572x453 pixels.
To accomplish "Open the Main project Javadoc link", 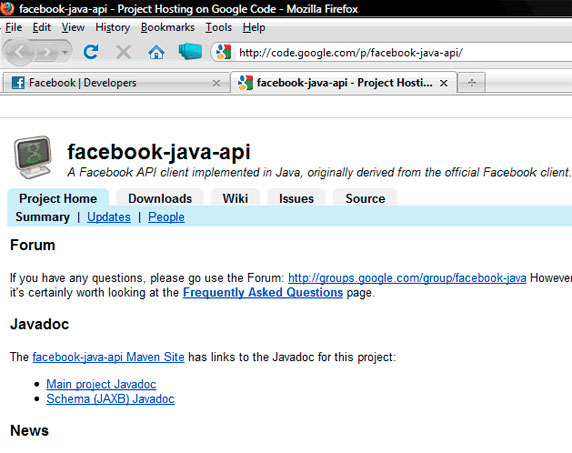I will (101, 384).
